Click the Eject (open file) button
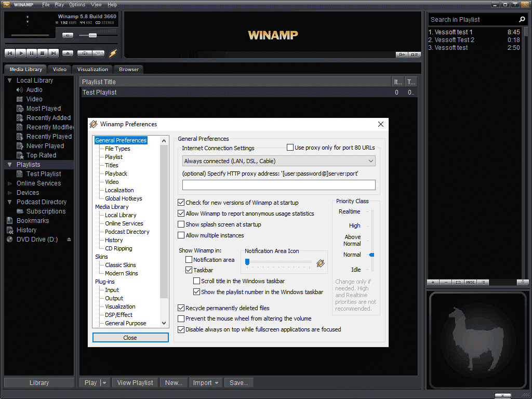Image resolution: width=532 pixels, height=399 pixels. (x=68, y=53)
